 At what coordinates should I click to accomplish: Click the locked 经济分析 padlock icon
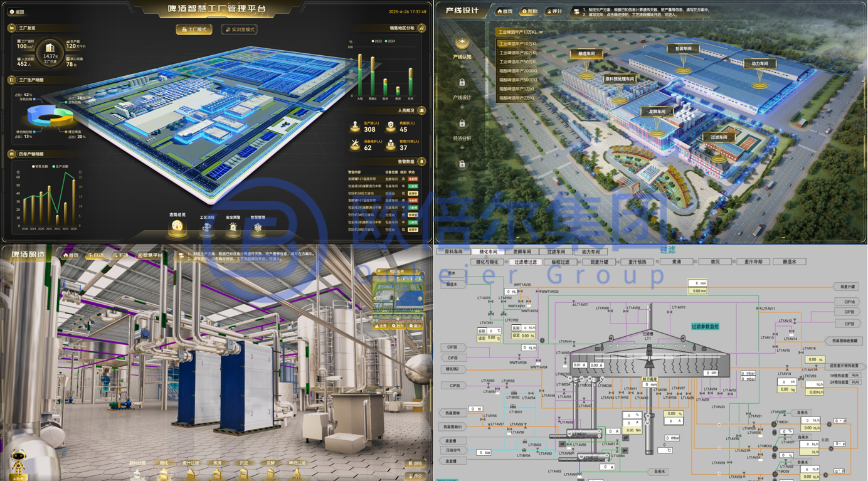(x=462, y=124)
